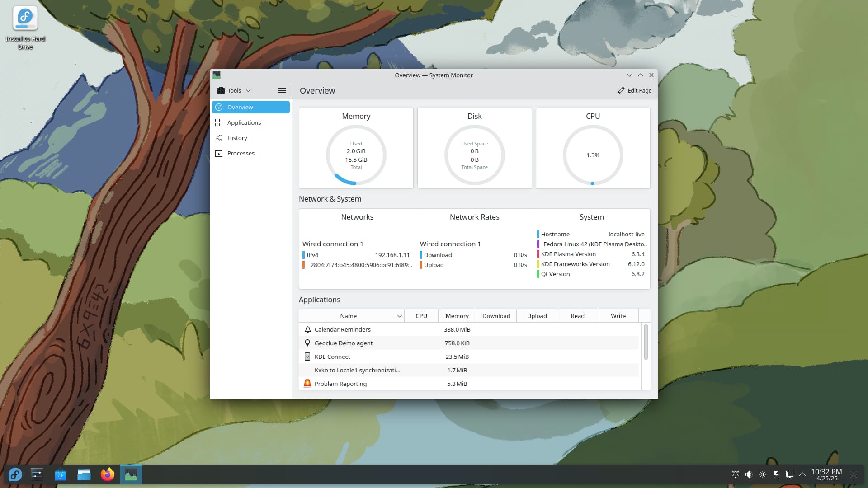Open the Applications page in sidebar
Image resolution: width=868 pixels, height=488 pixels.
click(x=250, y=122)
